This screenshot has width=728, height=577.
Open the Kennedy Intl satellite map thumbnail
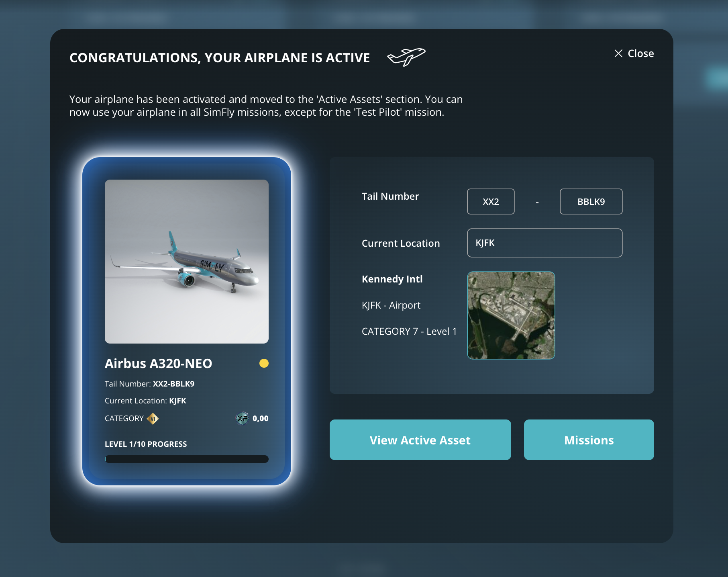(x=511, y=315)
